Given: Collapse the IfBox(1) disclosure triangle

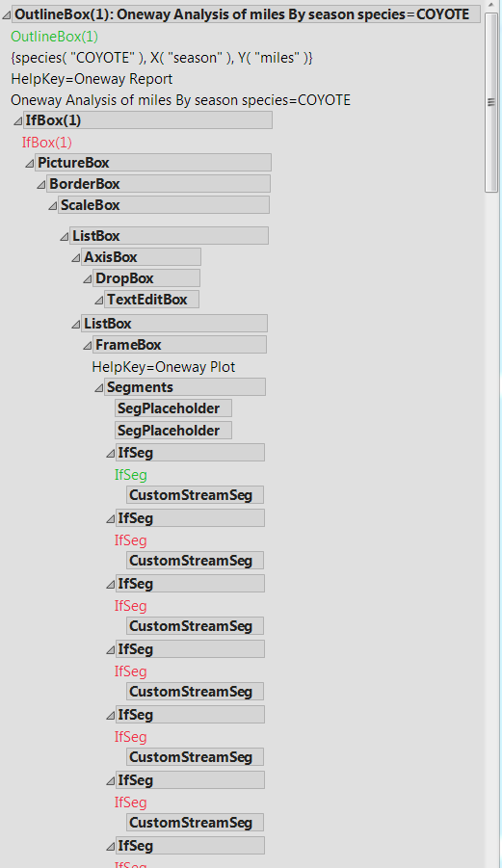Looking at the screenshot, I should [x=17, y=121].
